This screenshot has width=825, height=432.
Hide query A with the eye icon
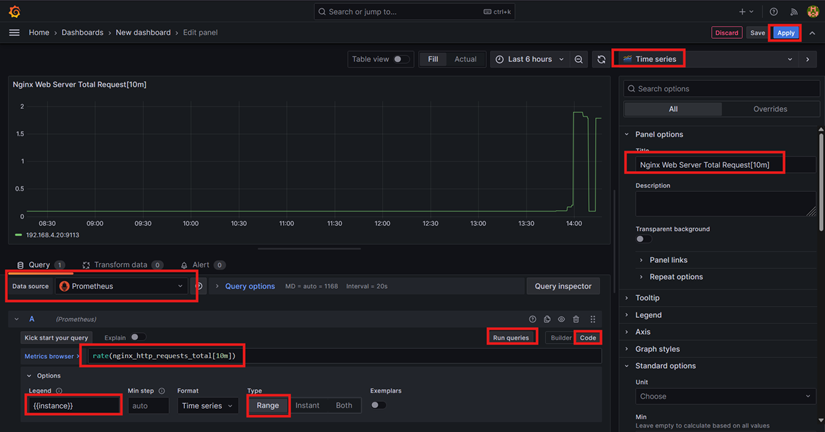point(561,319)
